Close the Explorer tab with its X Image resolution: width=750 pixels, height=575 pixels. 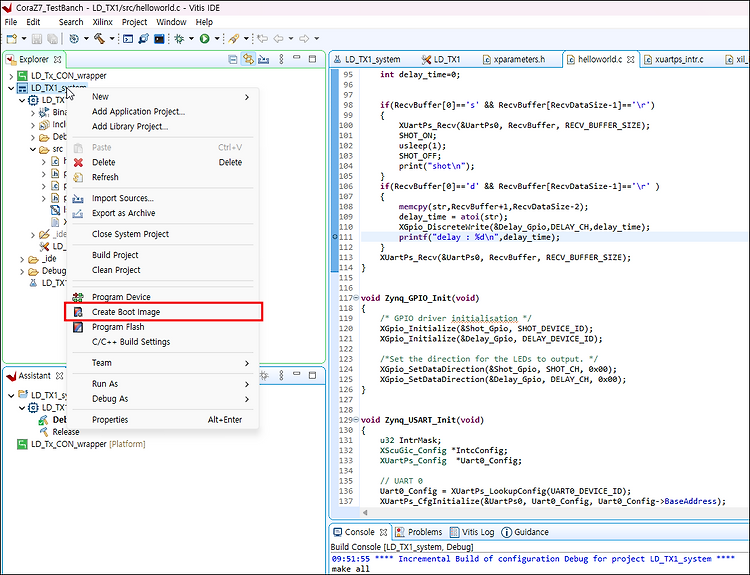[x=57, y=60]
